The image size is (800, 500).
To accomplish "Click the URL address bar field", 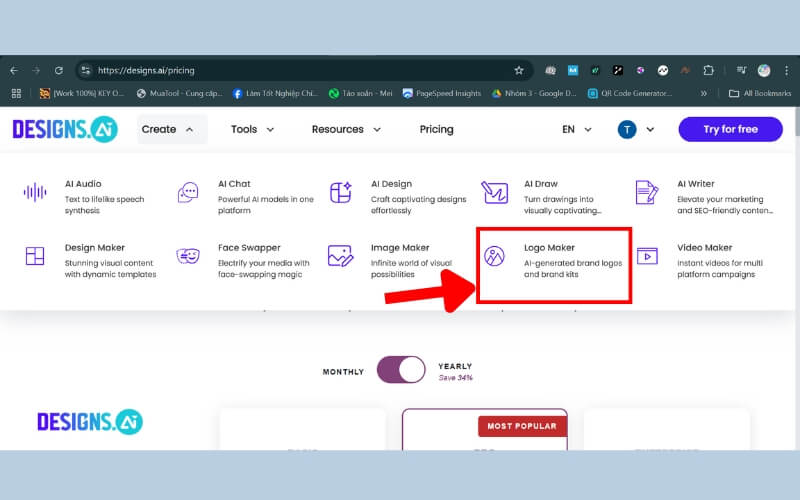I will (304, 70).
